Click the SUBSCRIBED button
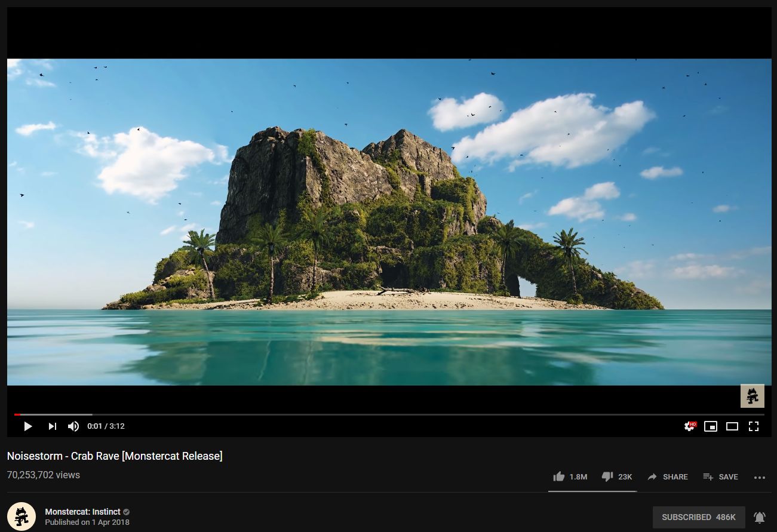 (699, 517)
